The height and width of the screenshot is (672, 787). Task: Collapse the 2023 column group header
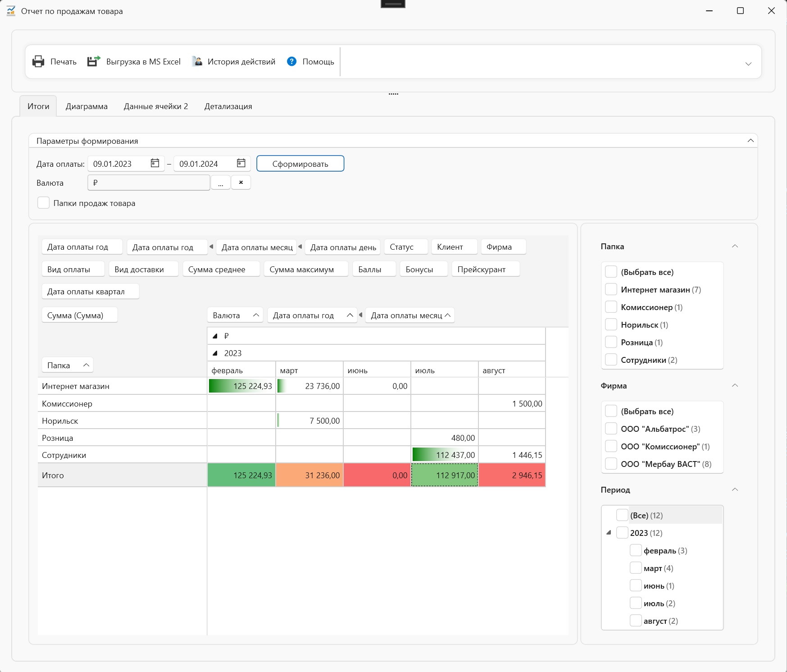tap(215, 353)
